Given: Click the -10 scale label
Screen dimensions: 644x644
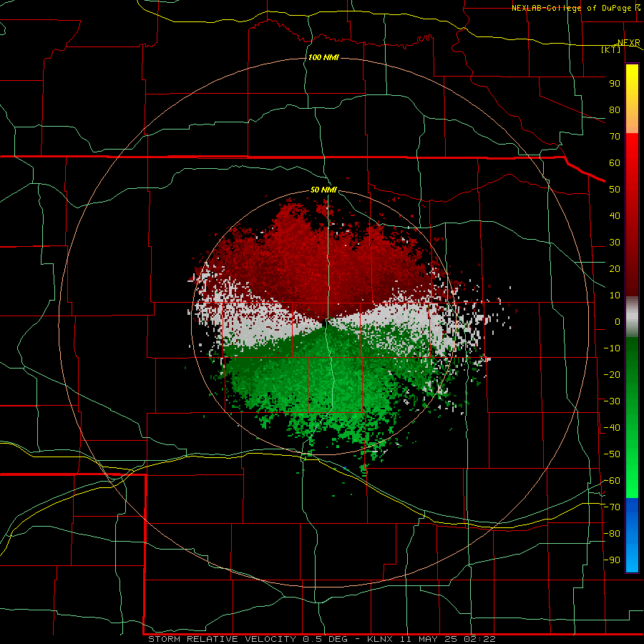Looking at the screenshot, I should click(612, 348).
